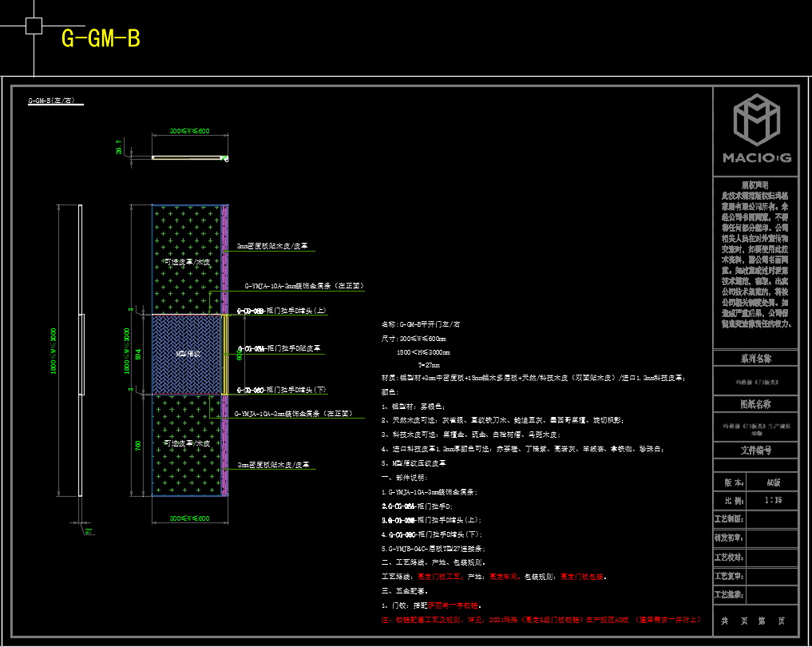This screenshot has width=812, height=647.
Task: Click the crosshair cursor pickbox
Action: click(x=34, y=26)
